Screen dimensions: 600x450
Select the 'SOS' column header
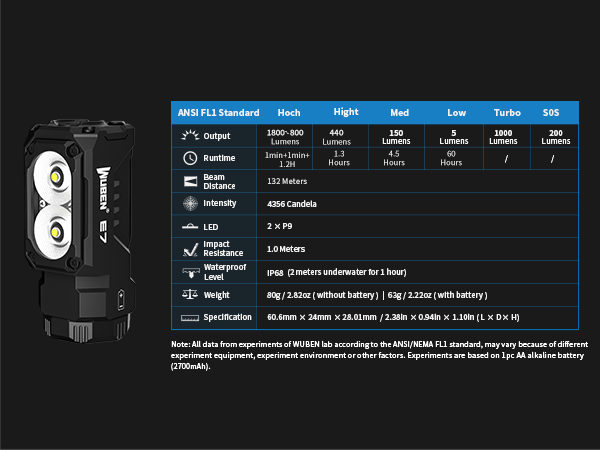point(551,112)
